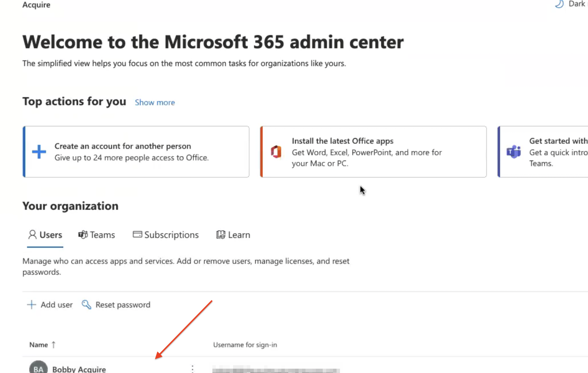This screenshot has width=588, height=373.
Task: Click Add user button
Action: coord(50,305)
